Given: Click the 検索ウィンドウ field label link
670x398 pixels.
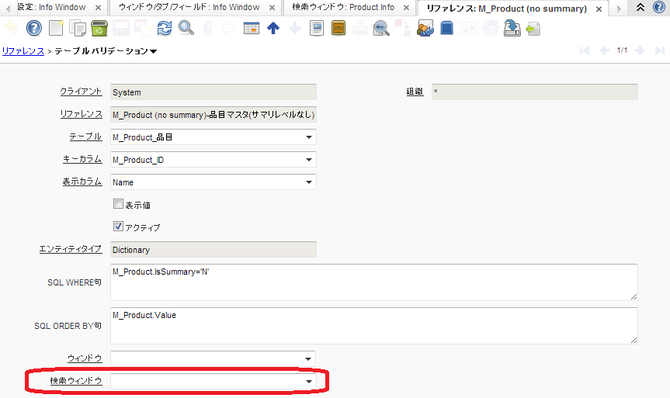Looking at the screenshot, I should [76, 381].
